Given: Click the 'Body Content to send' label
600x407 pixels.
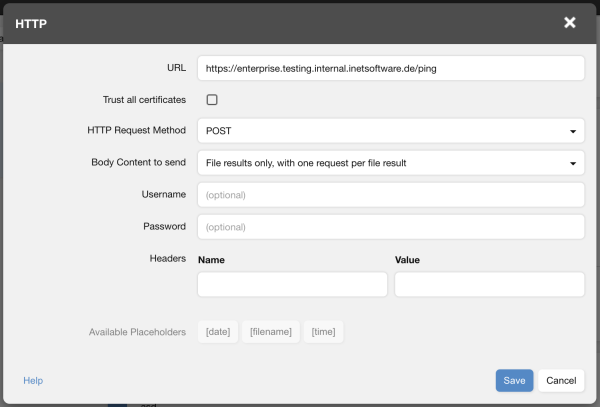Looking at the screenshot, I should (x=138, y=162).
